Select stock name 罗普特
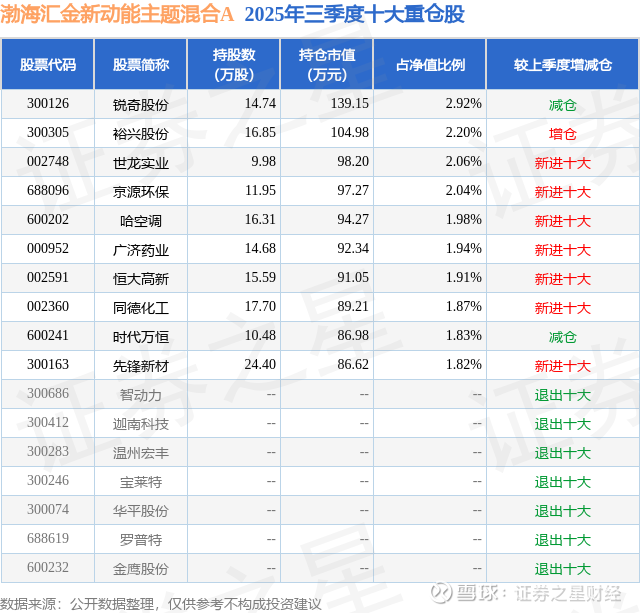The width and height of the screenshot is (640, 613). [x=141, y=540]
